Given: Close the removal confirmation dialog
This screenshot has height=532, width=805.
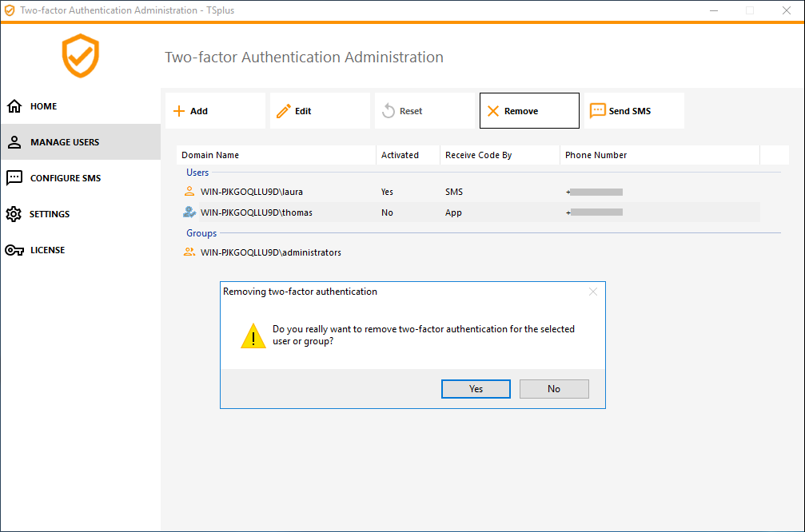Looking at the screenshot, I should coord(593,292).
